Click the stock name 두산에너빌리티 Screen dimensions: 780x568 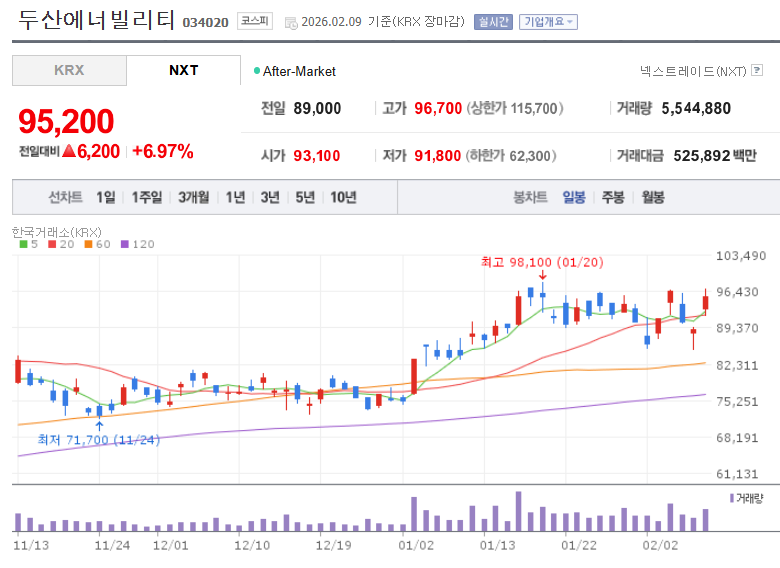pyautogui.click(x=96, y=20)
